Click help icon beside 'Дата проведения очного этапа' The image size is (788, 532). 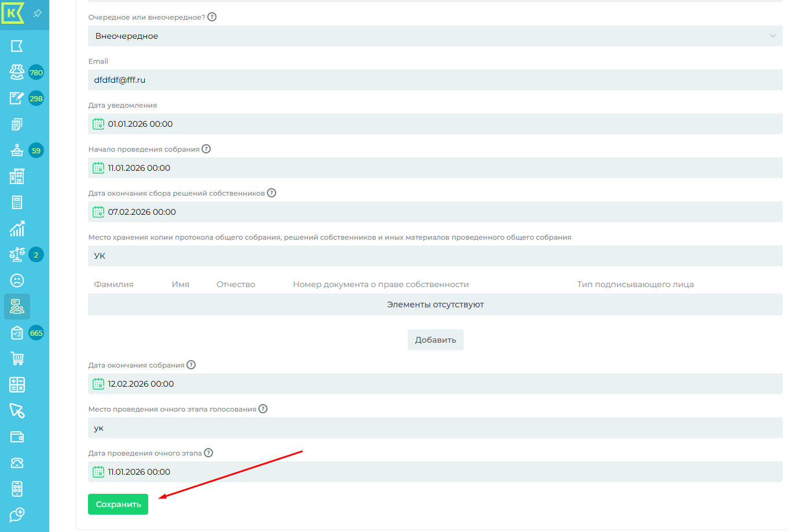coord(208,453)
